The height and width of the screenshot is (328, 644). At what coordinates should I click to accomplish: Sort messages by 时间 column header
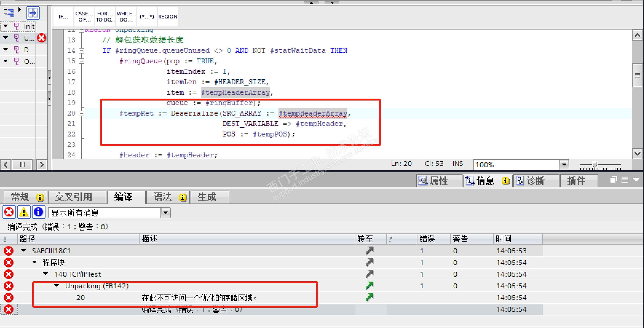click(x=518, y=239)
